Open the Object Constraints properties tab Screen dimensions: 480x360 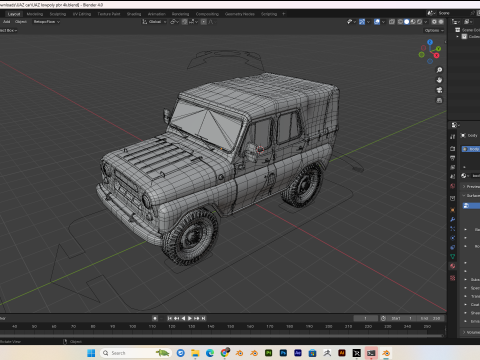pyautogui.click(x=453, y=247)
